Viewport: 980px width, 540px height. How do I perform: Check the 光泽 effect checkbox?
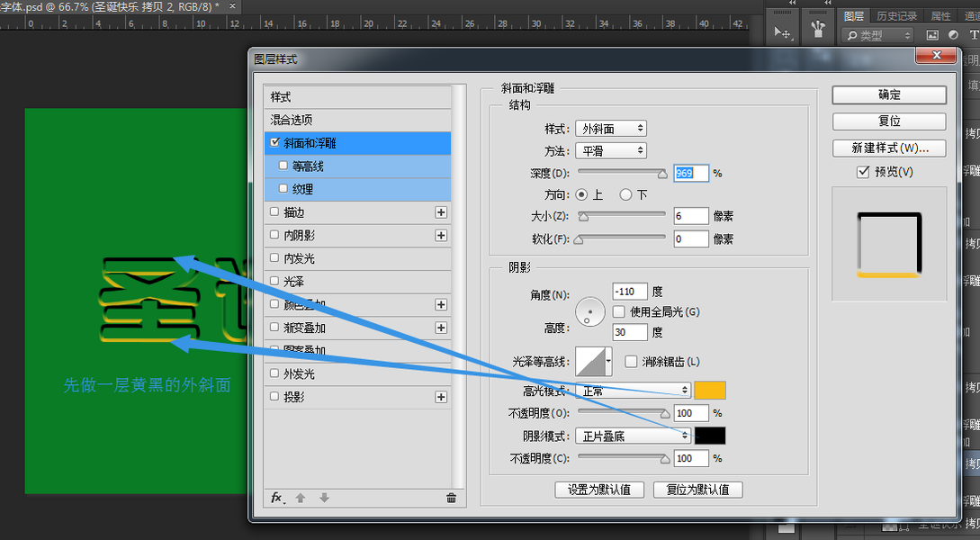(274, 281)
